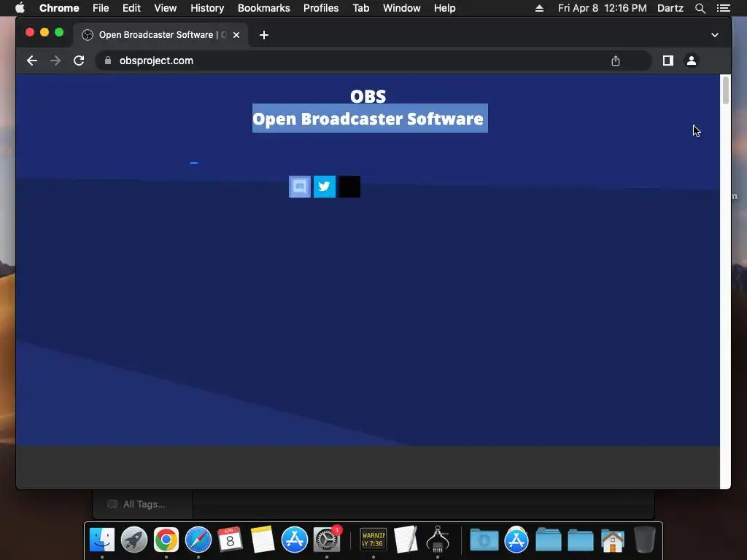Open the History menu
This screenshot has width=747, height=560.
click(x=207, y=8)
